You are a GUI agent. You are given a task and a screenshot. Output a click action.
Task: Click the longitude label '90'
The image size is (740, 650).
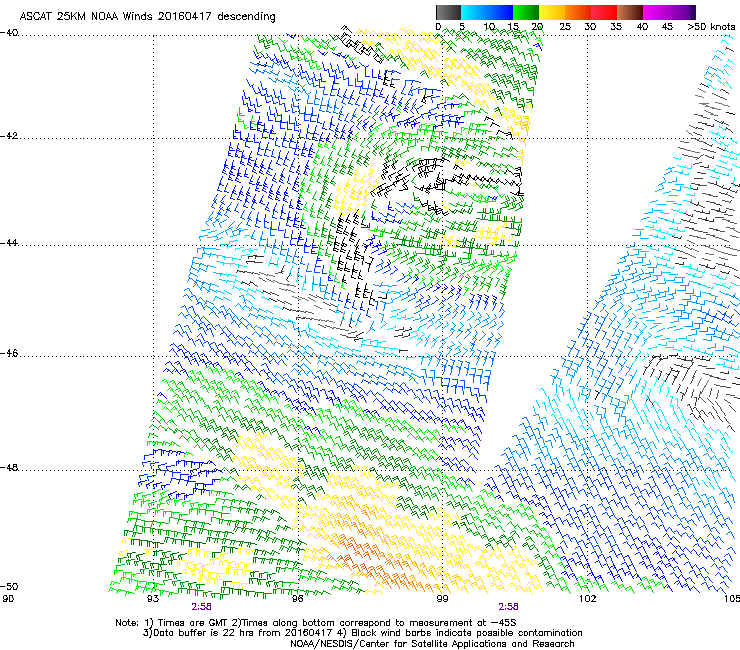8,599
